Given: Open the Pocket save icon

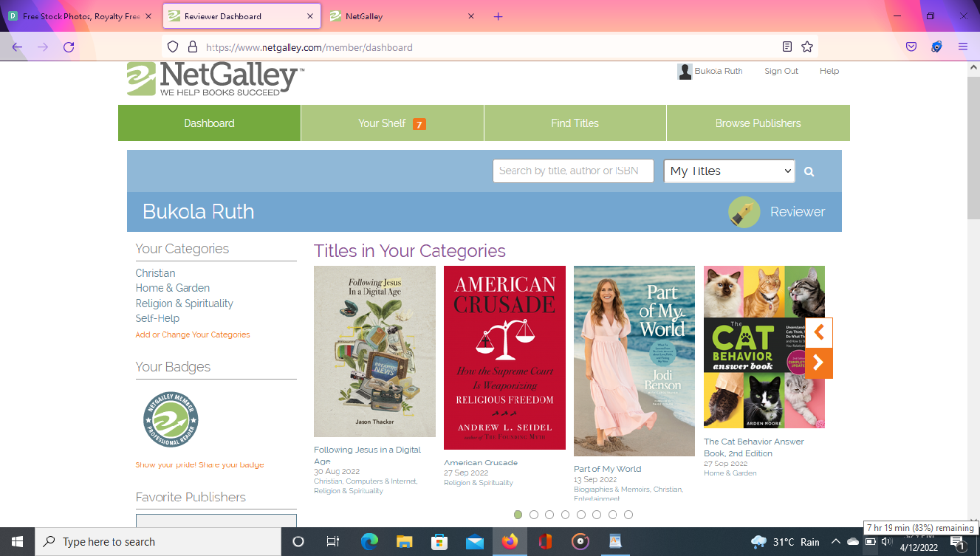Looking at the screenshot, I should [911, 47].
